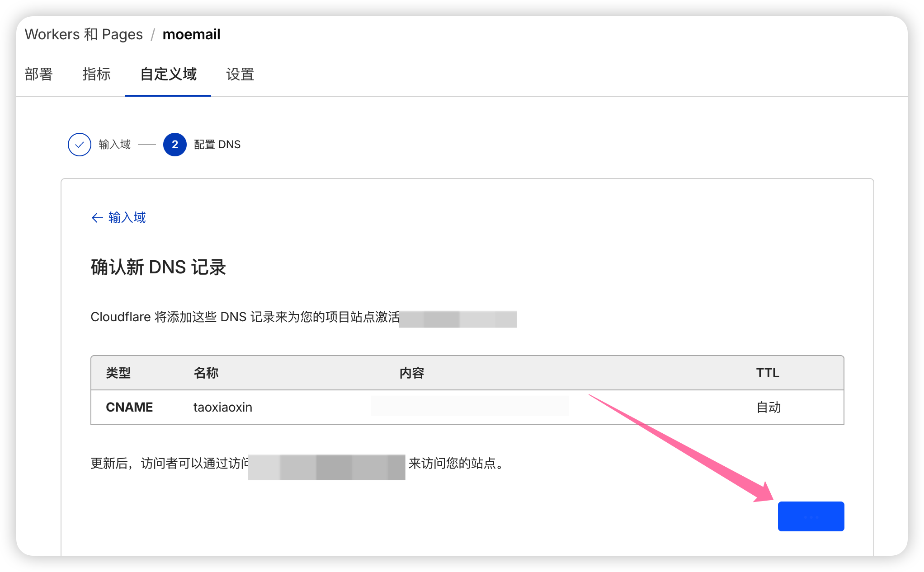924x572 pixels.
Task: Open the 部署 tab
Action: (x=39, y=74)
